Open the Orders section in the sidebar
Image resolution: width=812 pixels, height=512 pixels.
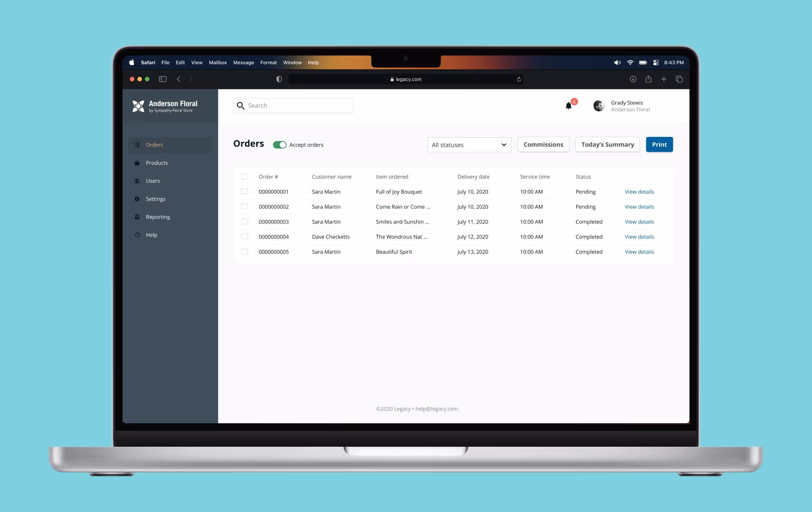(154, 144)
